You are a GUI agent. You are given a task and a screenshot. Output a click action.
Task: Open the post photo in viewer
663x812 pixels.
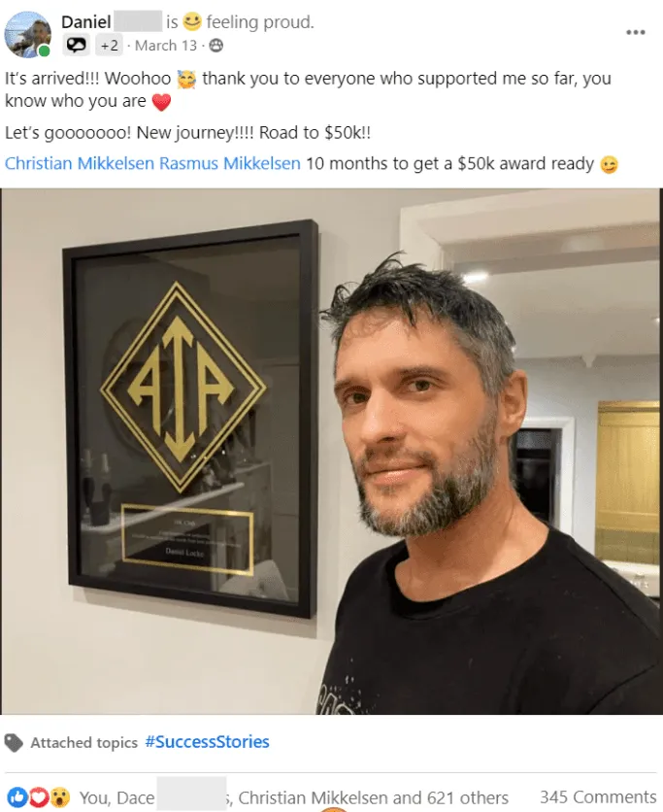point(331,452)
